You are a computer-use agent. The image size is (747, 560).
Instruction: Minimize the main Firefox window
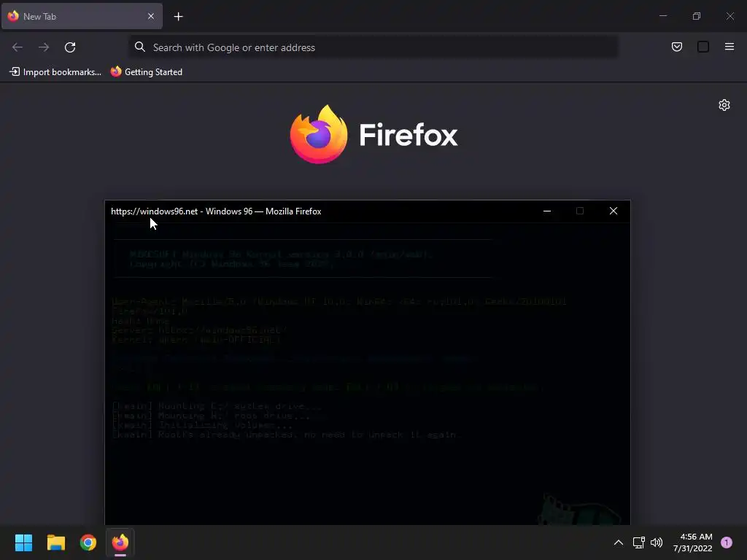pos(663,16)
